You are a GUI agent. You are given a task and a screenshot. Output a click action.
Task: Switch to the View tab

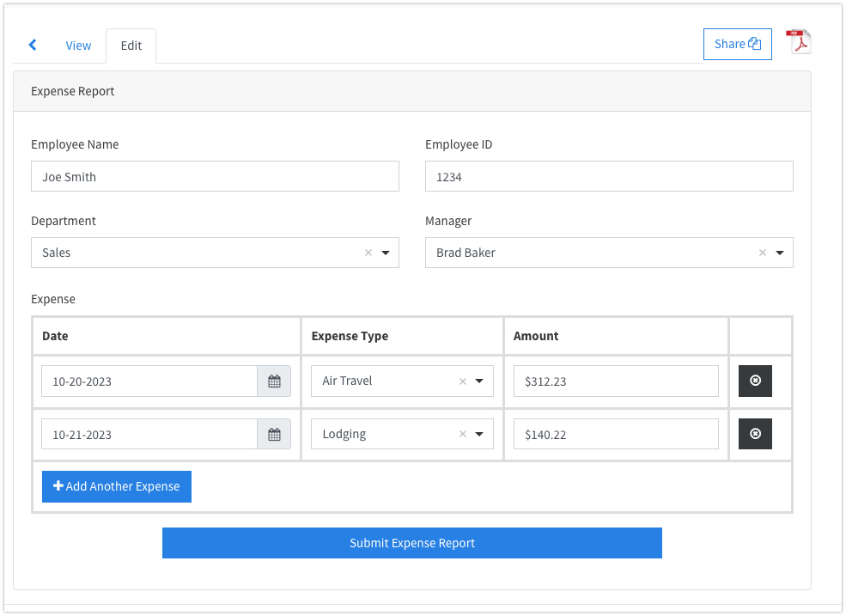[78, 46]
